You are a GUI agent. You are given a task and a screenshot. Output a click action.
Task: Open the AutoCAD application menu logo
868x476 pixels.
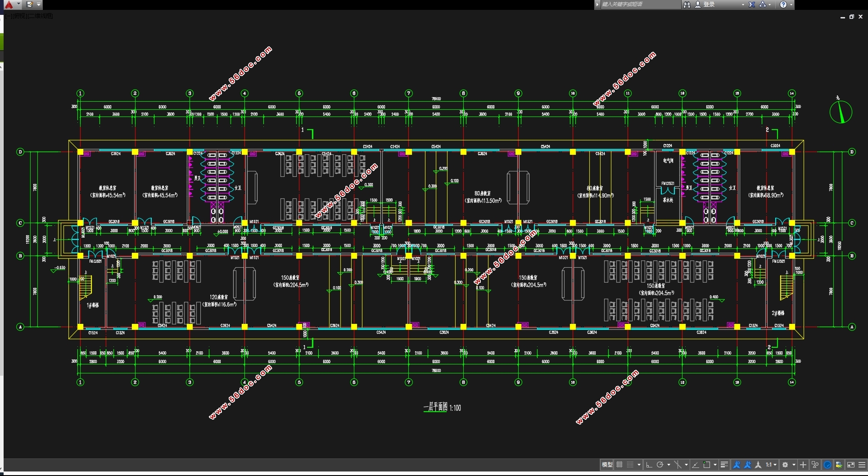9,4
